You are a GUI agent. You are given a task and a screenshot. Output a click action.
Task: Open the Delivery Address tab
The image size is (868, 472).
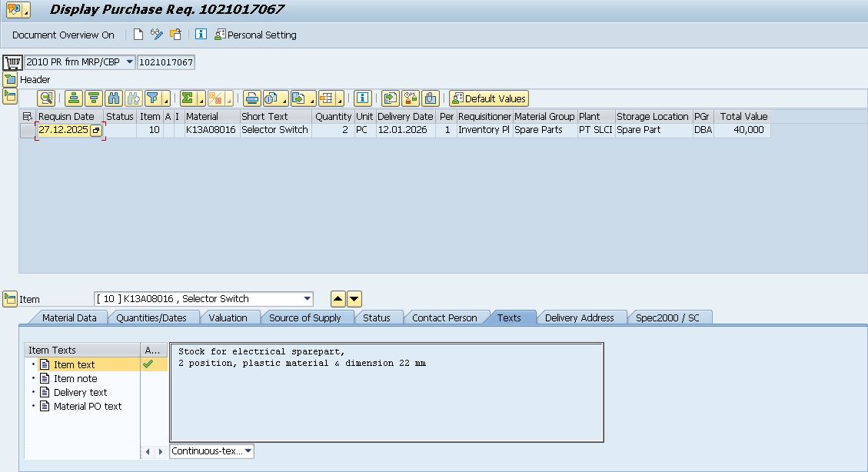tap(579, 317)
